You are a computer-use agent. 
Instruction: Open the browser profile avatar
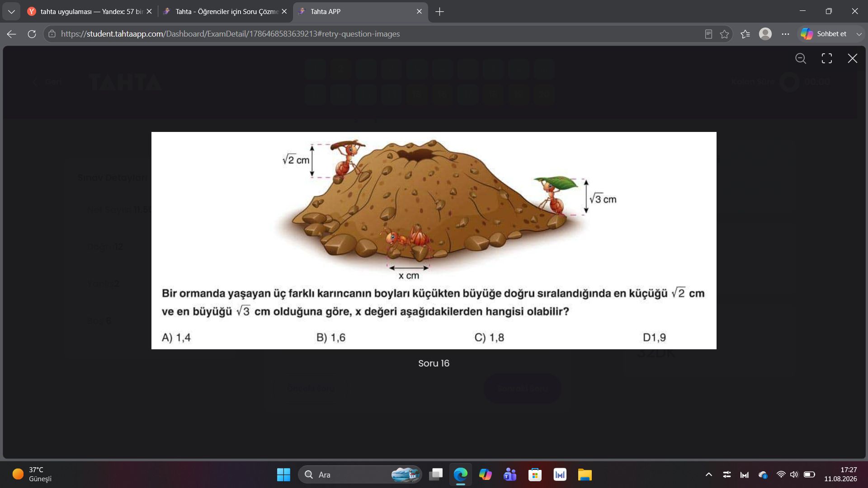pyautogui.click(x=765, y=34)
